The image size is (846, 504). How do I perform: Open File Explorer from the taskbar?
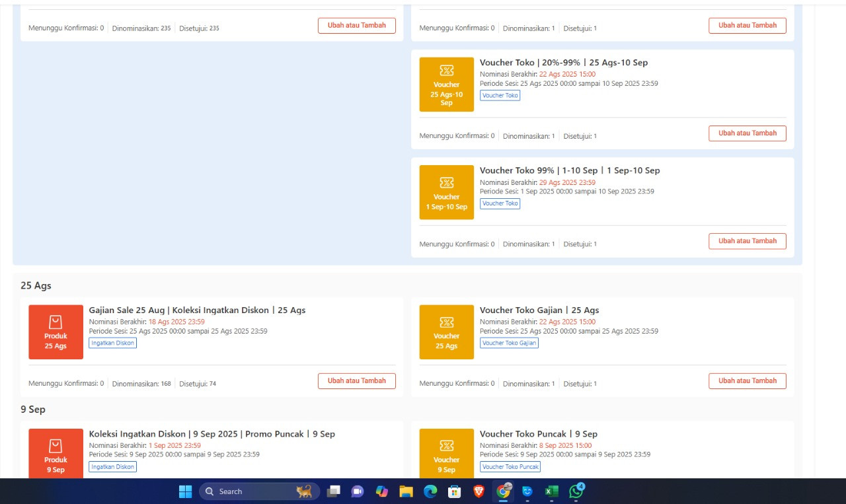(x=406, y=491)
